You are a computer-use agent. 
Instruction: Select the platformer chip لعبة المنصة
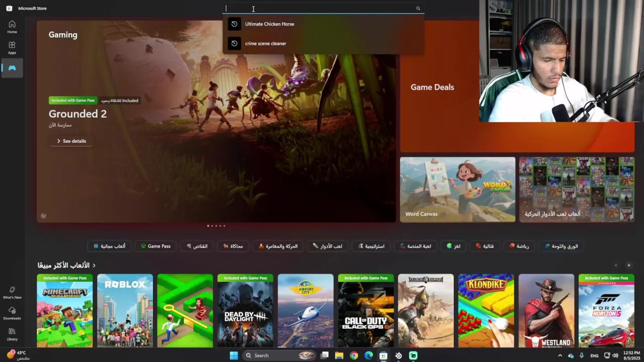(416, 246)
